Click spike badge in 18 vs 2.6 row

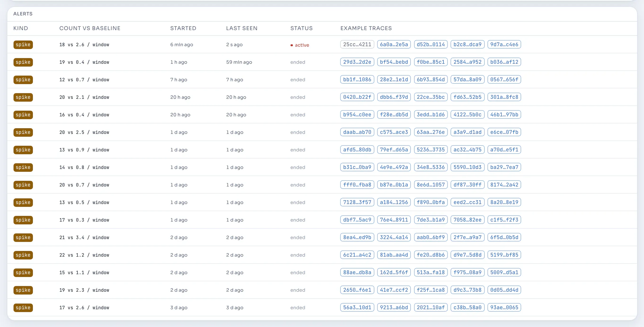[x=23, y=45]
